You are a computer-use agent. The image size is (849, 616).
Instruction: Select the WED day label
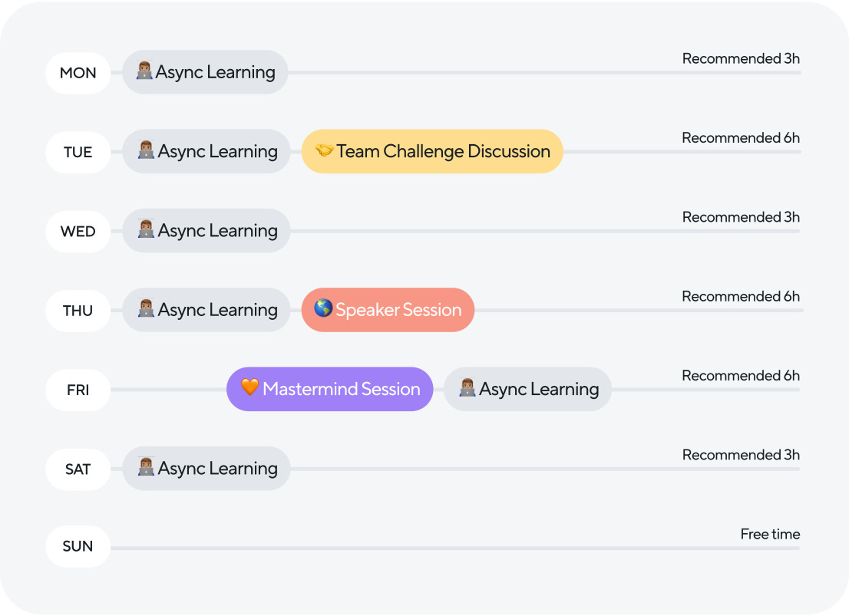(x=78, y=232)
